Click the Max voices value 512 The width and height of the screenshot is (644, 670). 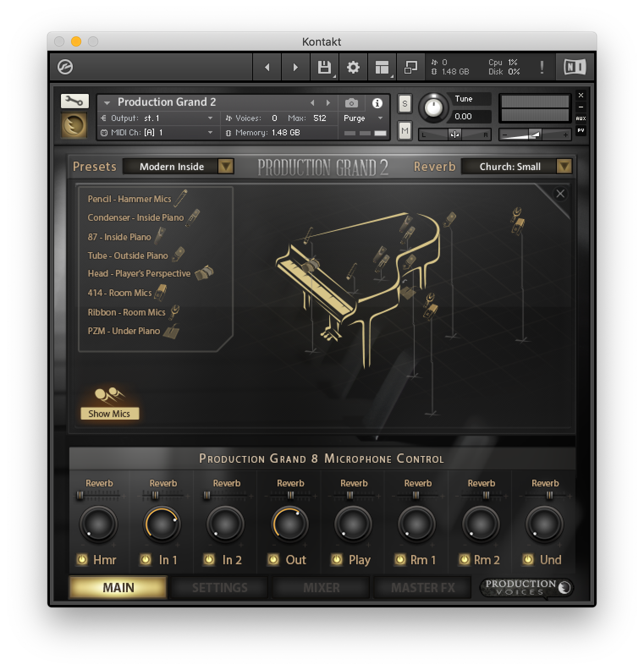pos(320,118)
